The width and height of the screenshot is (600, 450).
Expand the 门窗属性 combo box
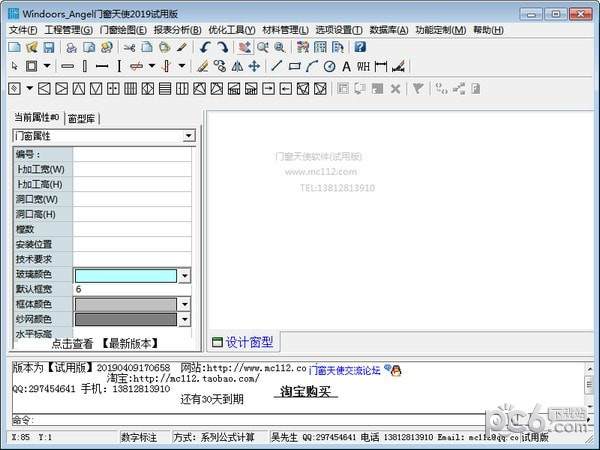click(x=188, y=135)
